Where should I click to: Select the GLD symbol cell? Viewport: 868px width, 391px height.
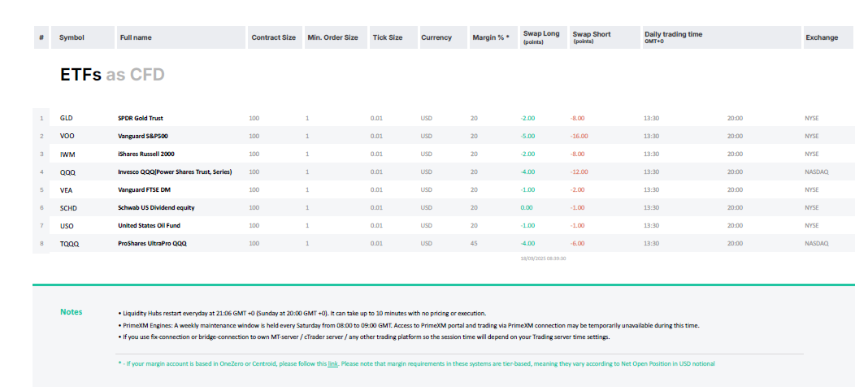coord(66,118)
